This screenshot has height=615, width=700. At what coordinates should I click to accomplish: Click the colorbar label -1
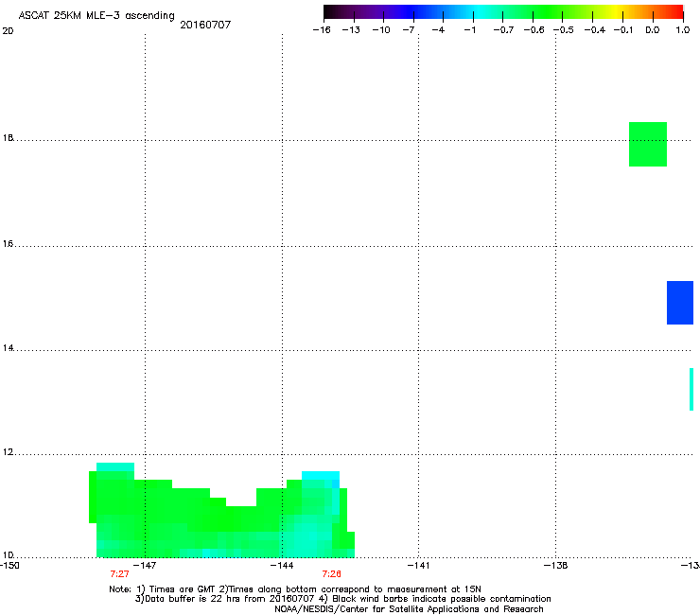click(x=469, y=30)
